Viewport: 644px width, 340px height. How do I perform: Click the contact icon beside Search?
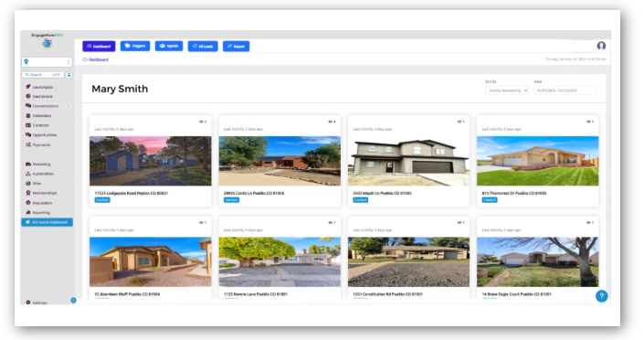(69, 75)
